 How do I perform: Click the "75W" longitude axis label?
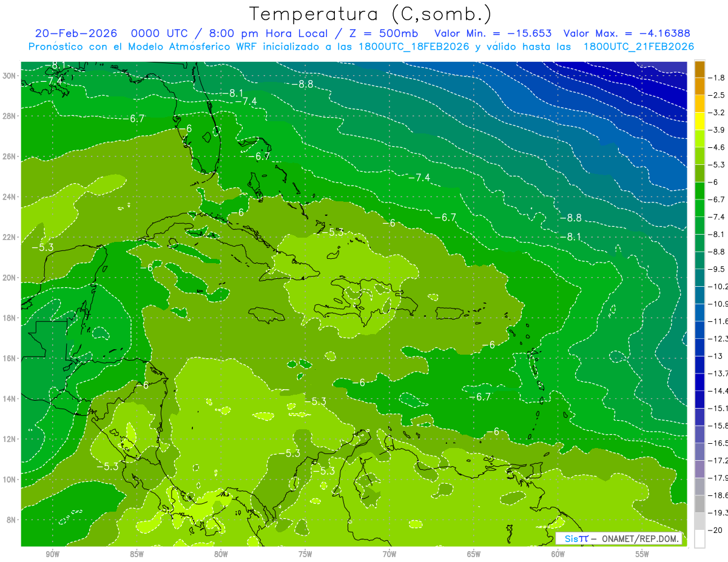coord(305,554)
